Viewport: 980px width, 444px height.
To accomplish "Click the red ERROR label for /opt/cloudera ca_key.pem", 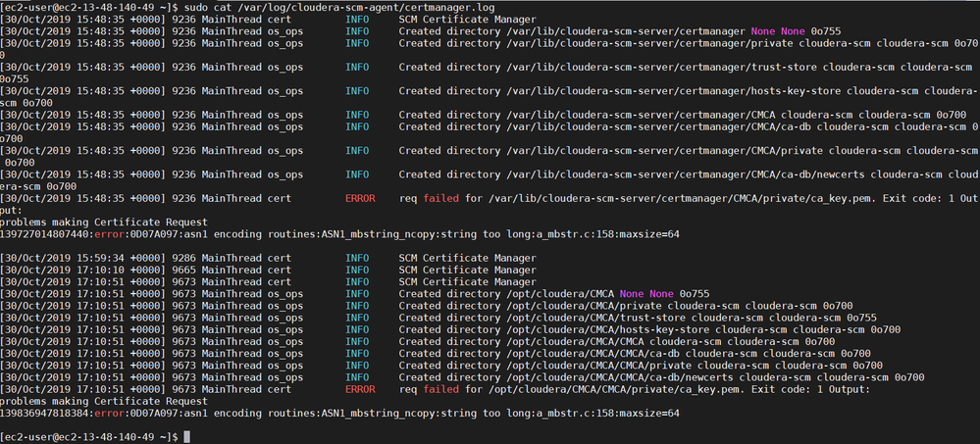I will [x=360, y=389].
